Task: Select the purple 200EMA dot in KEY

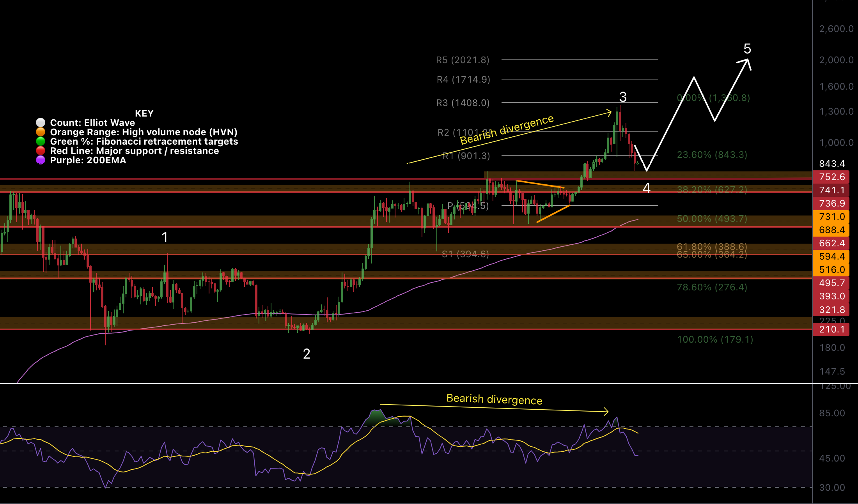Action: coord(40,160)
